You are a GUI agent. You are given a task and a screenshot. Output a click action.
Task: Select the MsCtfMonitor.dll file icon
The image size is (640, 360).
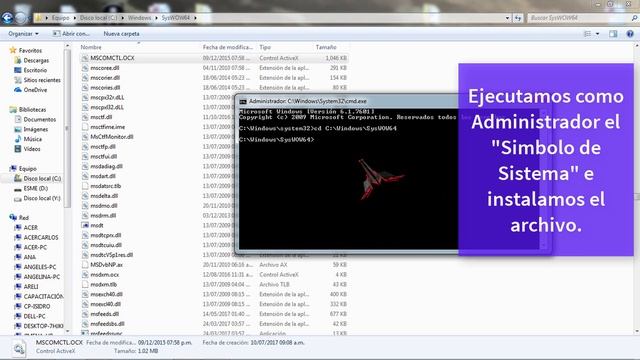click(x=85, y=137)
